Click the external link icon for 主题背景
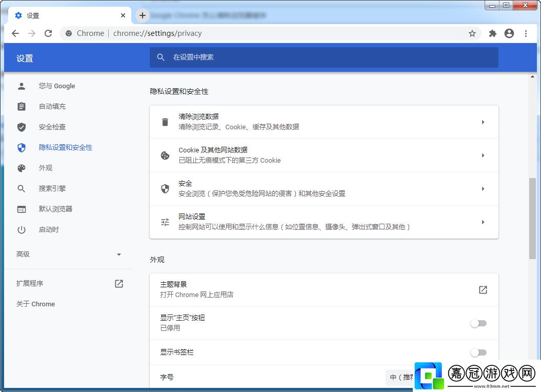This screenshot has height=392, width=541. click(x=483, y=290)
